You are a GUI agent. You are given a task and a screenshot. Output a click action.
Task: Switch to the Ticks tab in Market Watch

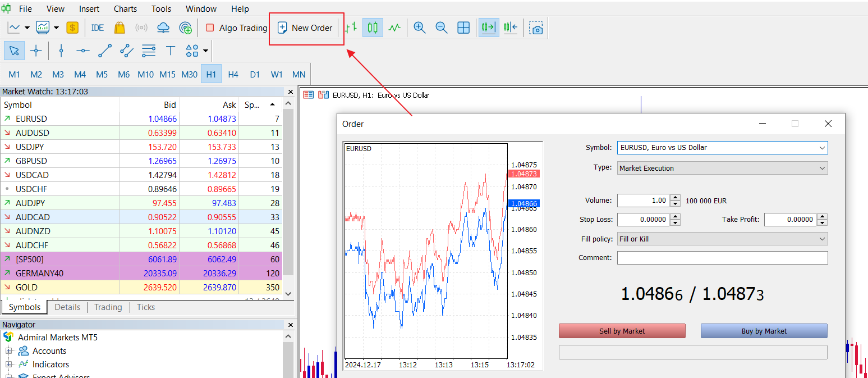146,307
